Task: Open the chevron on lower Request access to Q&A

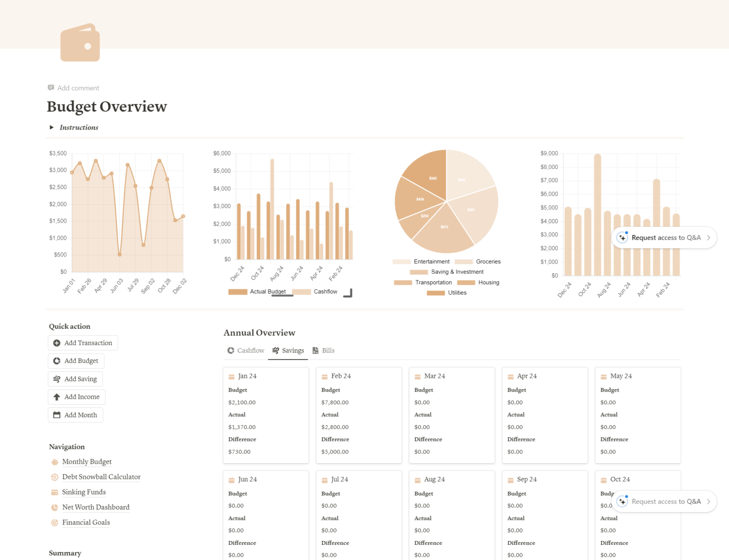Action: (x=709, y=502)
